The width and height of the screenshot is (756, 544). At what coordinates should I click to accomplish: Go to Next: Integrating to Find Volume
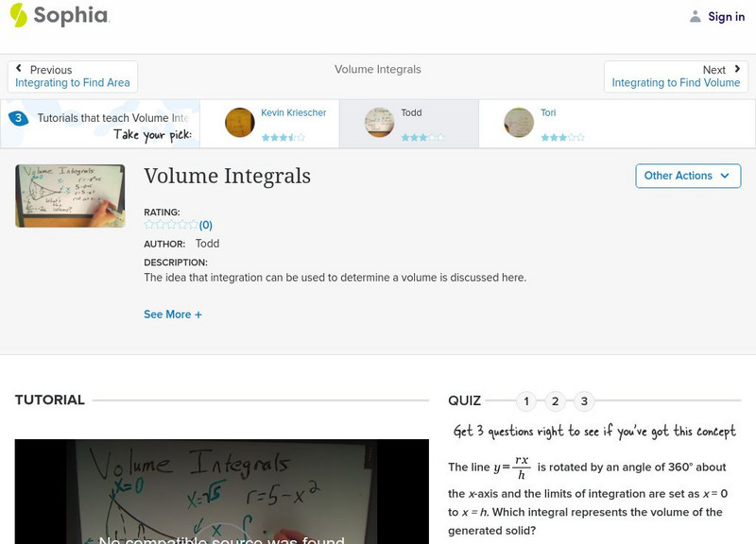676,76
